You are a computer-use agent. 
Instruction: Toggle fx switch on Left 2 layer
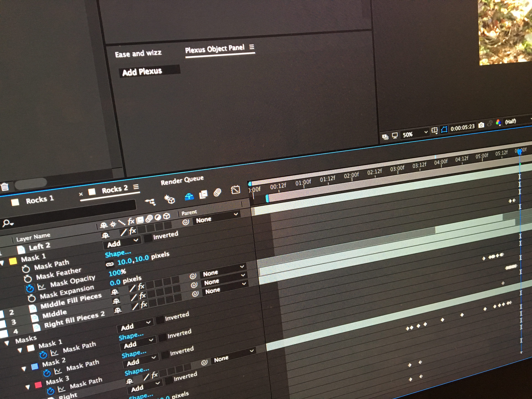(133, 231)
